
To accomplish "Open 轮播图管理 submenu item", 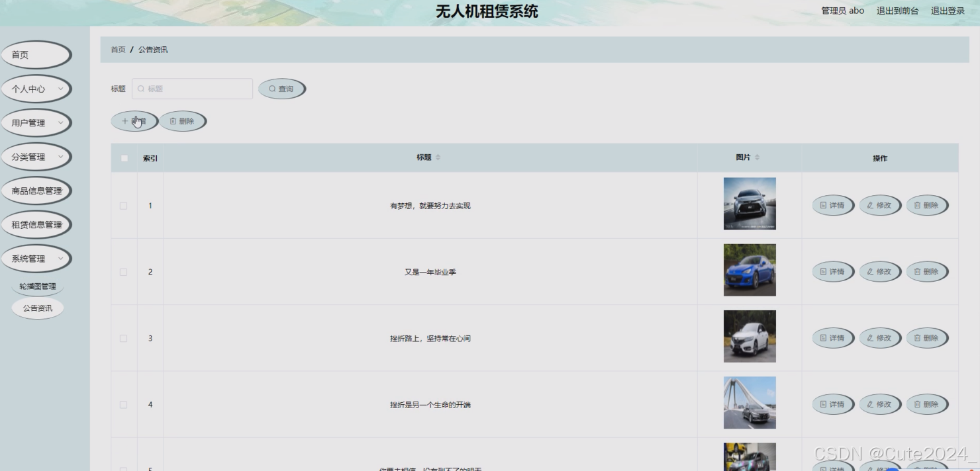I will (38, 286).
